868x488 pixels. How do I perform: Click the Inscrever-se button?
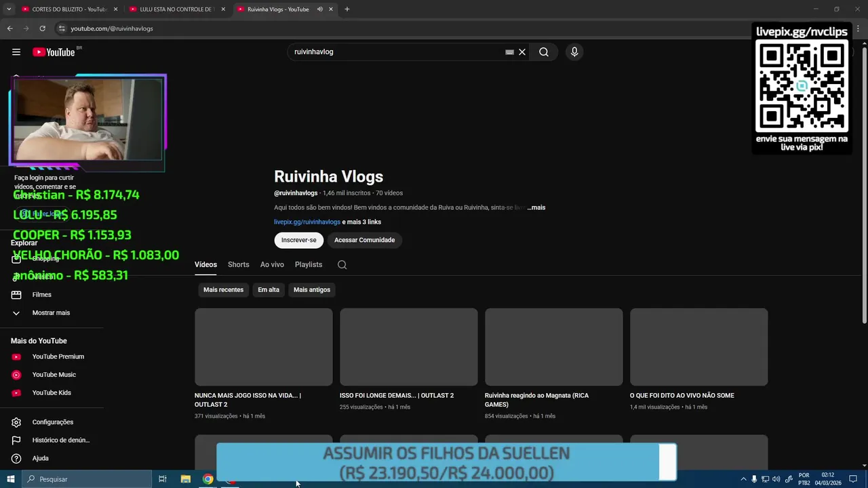point(299,240)
